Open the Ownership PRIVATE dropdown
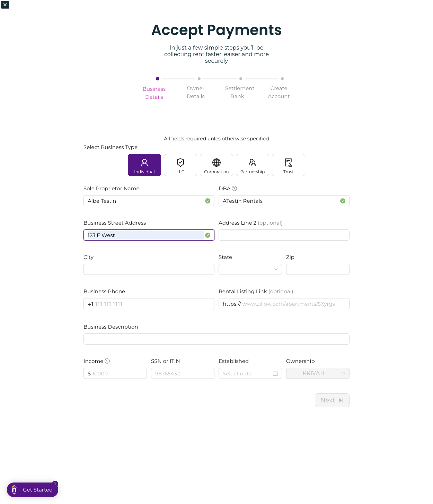433x504 pixels. 318,373
